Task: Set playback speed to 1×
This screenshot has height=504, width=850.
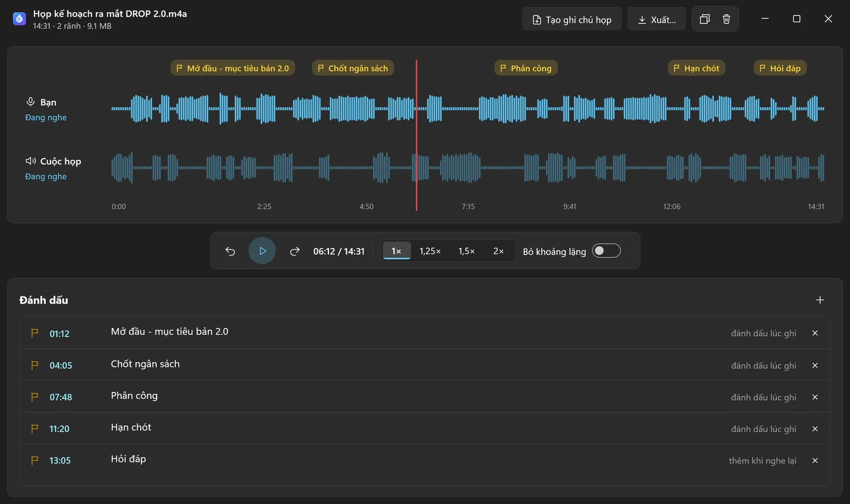Action: tap(396, 251)
